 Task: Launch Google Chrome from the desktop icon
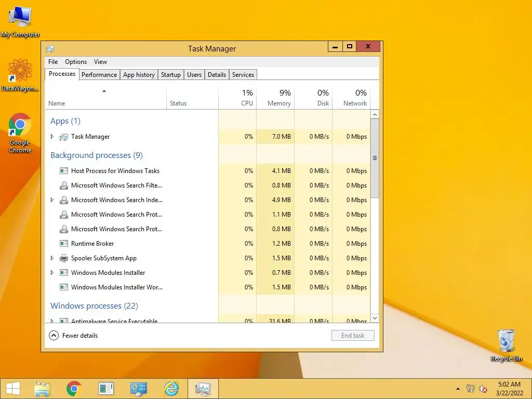point(20,132)
